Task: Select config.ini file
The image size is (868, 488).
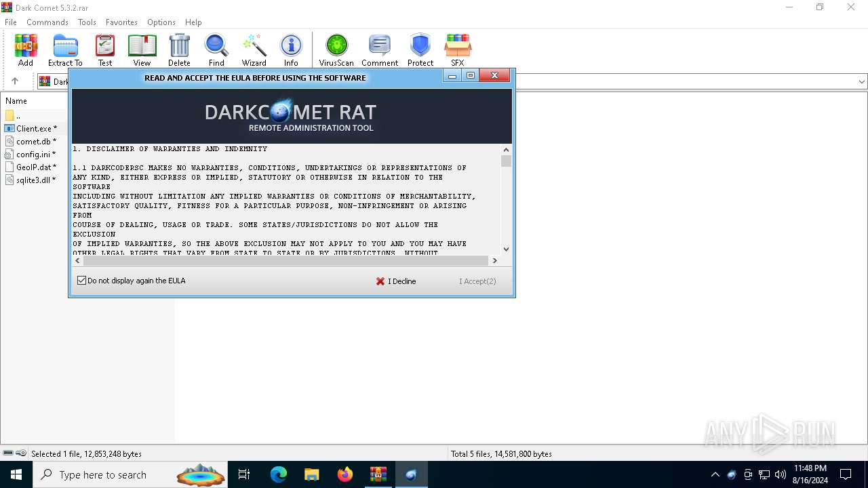Action: (31, 154)
